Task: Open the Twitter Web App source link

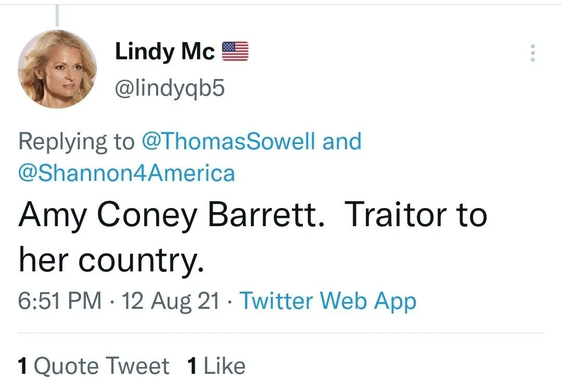Action: pyautogui.click(x=328, y=301)
